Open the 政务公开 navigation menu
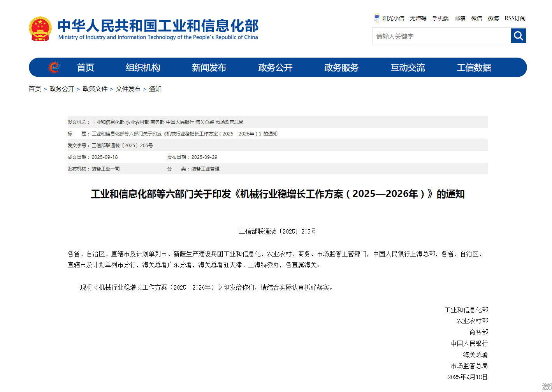This screenshot has height=392, width=552. point(275,67)
